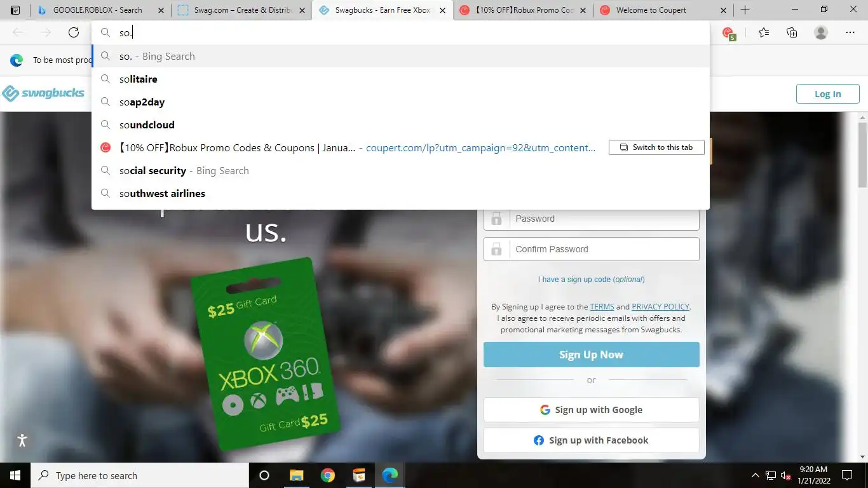Screen dimensions: 868x488
Task: Choose the soap2day suggestion
Action: [x=400, y=102]
